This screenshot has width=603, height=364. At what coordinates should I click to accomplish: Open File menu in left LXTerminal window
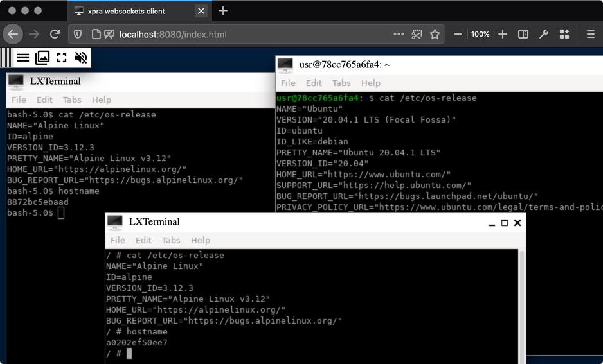pos(19,100)
